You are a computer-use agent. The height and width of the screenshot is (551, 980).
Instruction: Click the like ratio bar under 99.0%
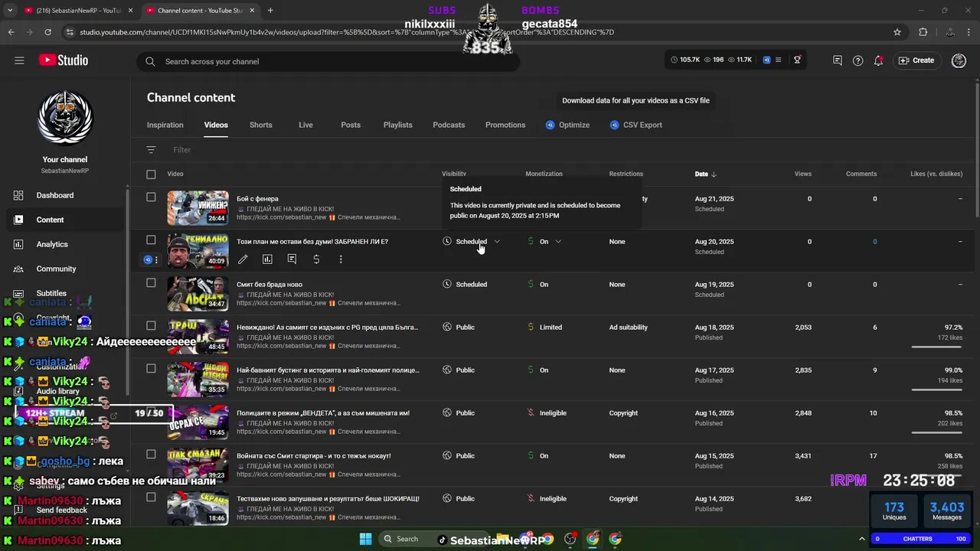[x=937, y=390]
